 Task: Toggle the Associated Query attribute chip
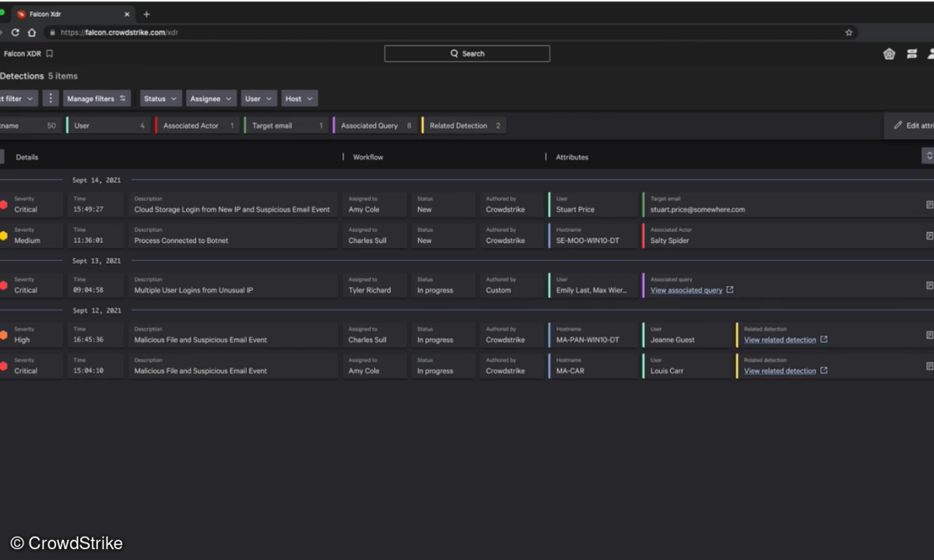[x=376, y=125]
